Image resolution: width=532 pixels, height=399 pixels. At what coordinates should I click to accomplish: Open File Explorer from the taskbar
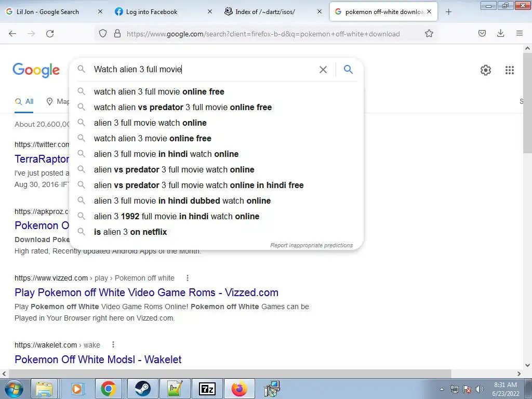[45, 389]
